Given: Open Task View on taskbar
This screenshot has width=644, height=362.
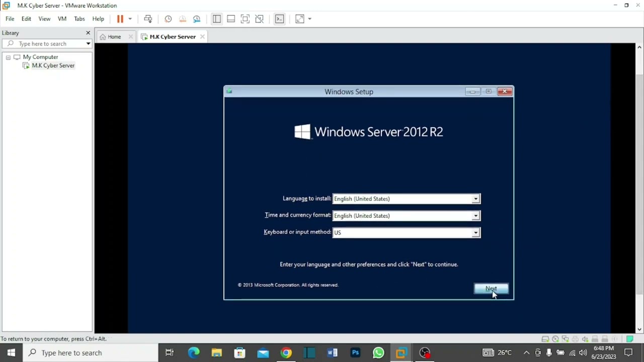Looking at the screenshot, I should [x=170, y=353].
